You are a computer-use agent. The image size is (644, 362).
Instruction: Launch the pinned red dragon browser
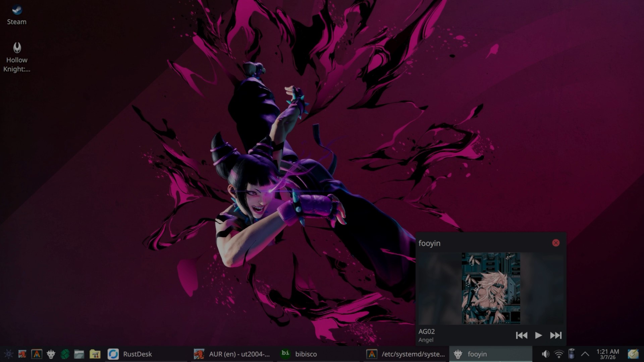(x=22, y=354)
